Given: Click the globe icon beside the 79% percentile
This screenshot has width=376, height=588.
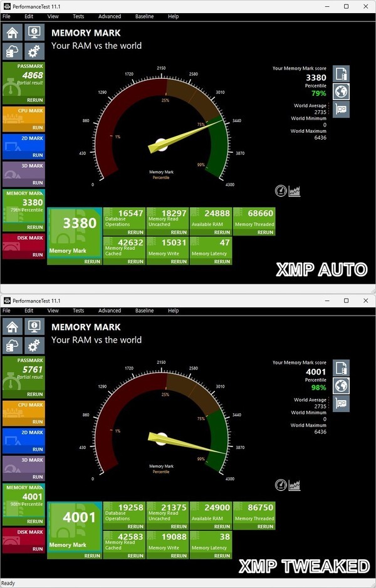Looking at the screenshot, I should click(x=341, y=91).
